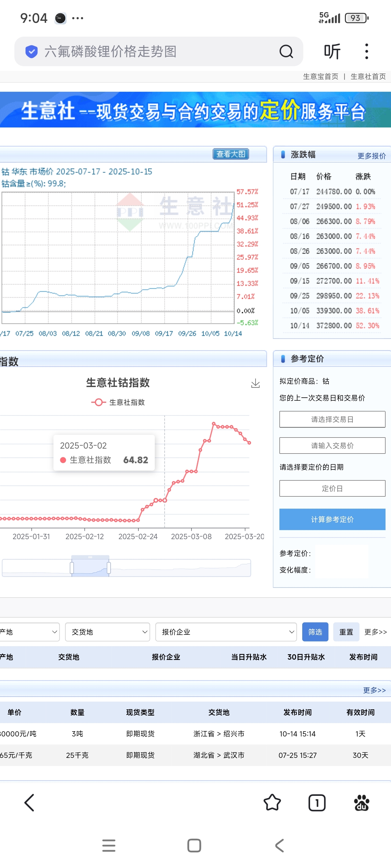Tap the search magnifier icon

coord(286,52)
